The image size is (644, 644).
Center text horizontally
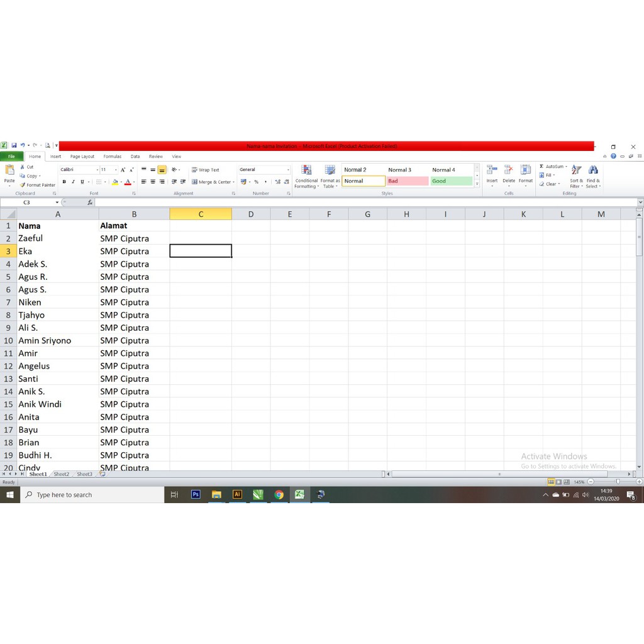[x=153, y=182]
